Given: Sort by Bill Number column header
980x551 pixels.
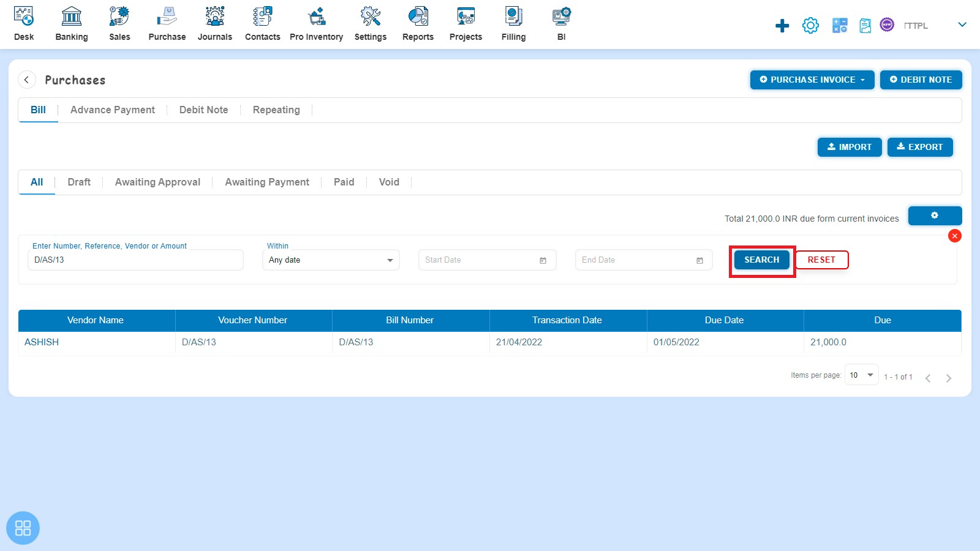Looking at the screenshot, I should [410, 320].
